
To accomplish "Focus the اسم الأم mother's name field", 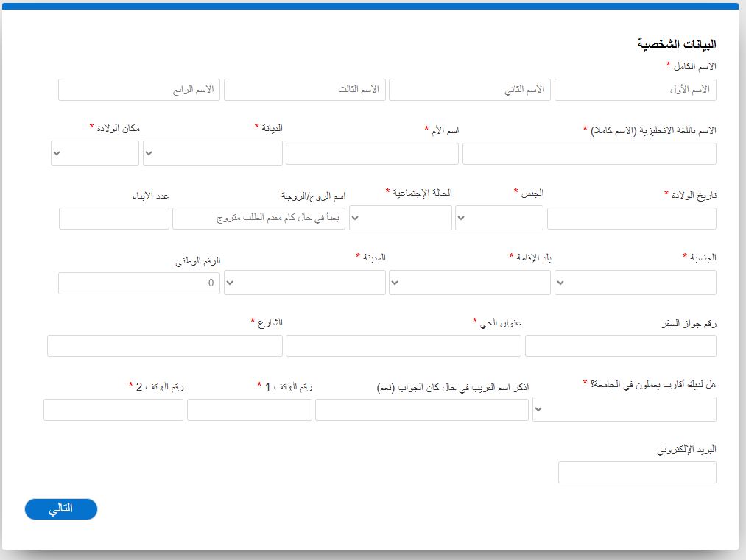I will pyautogui.click(x=372, y=154).
